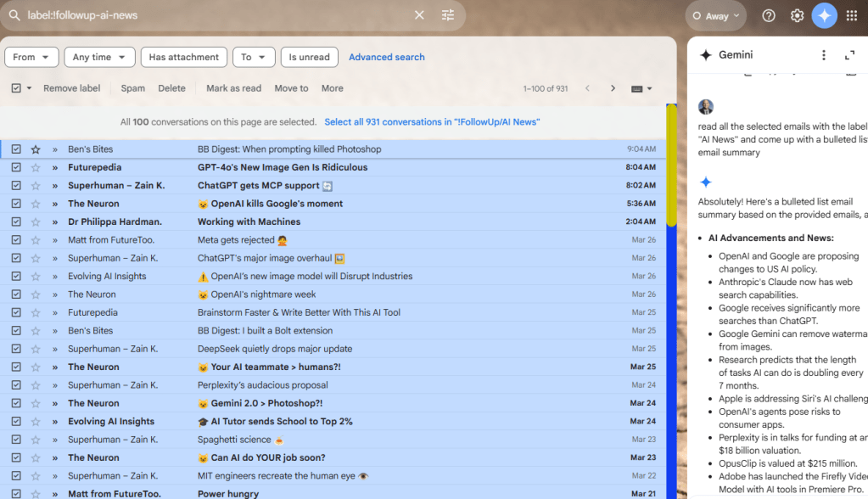Deselect The Neuron OpenAI kills Google's moment email

pyautogui.click(x=16, y=204)
